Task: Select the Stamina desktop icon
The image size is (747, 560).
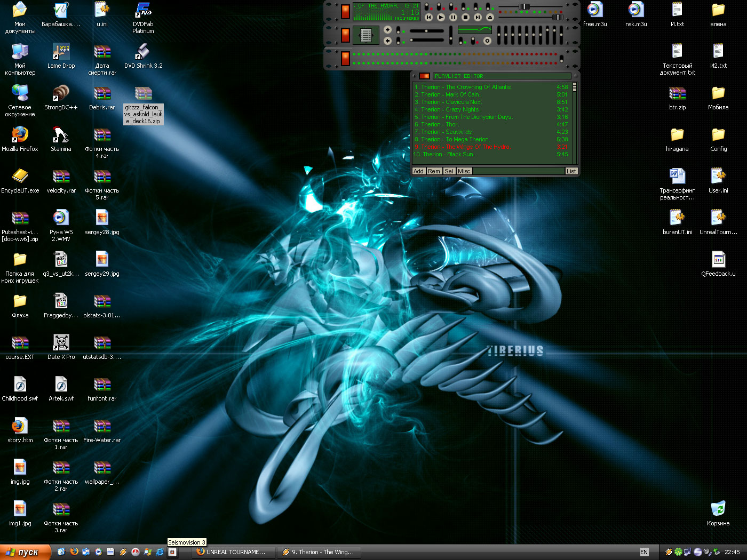Action: (61, 139)
